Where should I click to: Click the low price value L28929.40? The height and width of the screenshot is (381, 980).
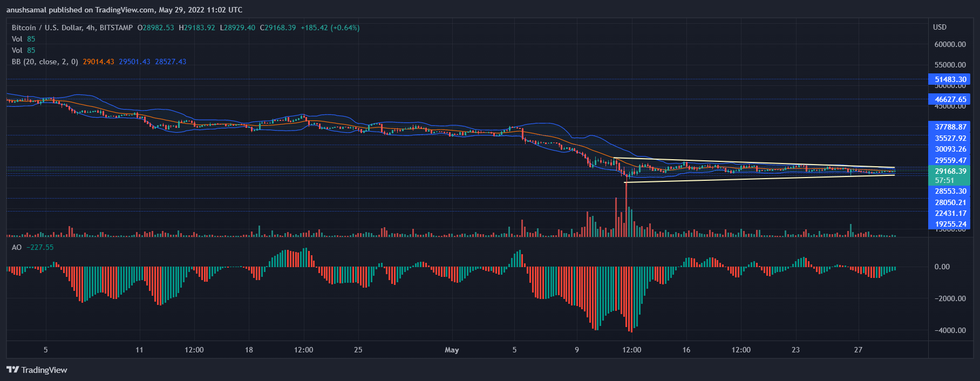tap(237, 28)
